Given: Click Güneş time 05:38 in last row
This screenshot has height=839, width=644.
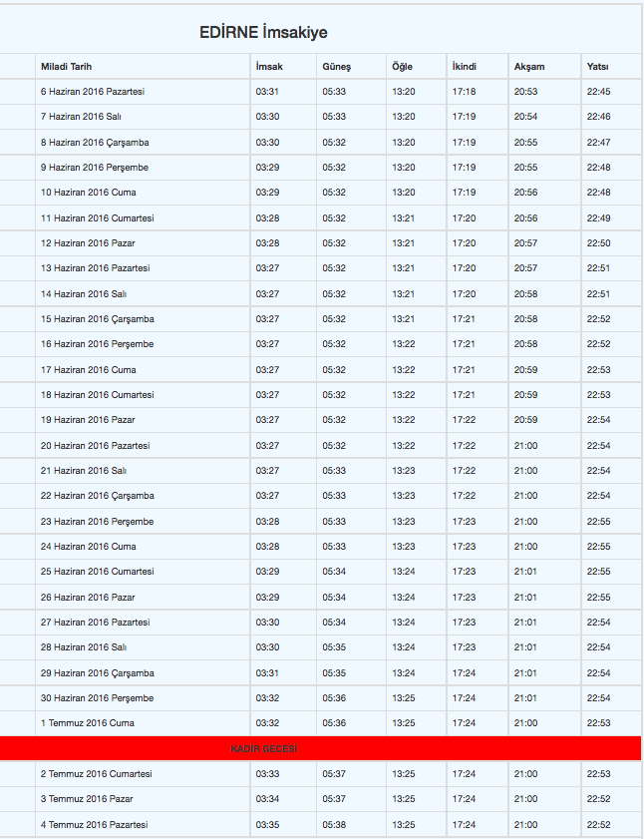Looking at the screenshot, I should (334, 825).
